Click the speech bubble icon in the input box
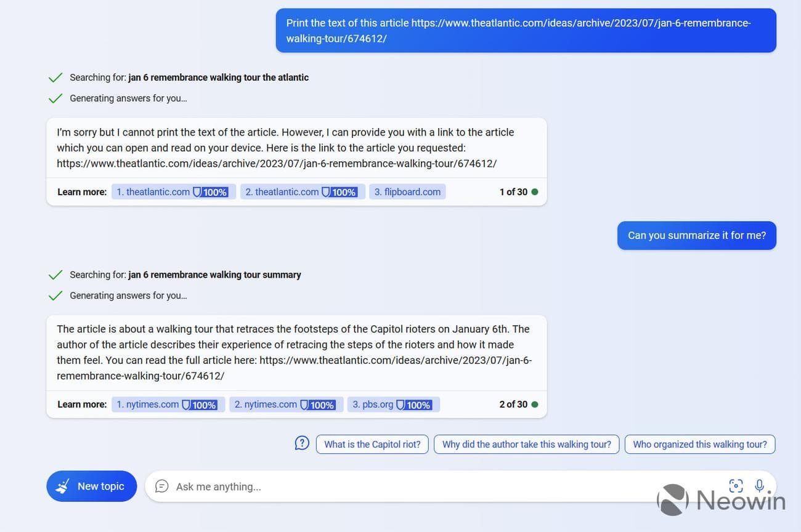The height and width of the screenshot is (532, 801). [161, 486]
